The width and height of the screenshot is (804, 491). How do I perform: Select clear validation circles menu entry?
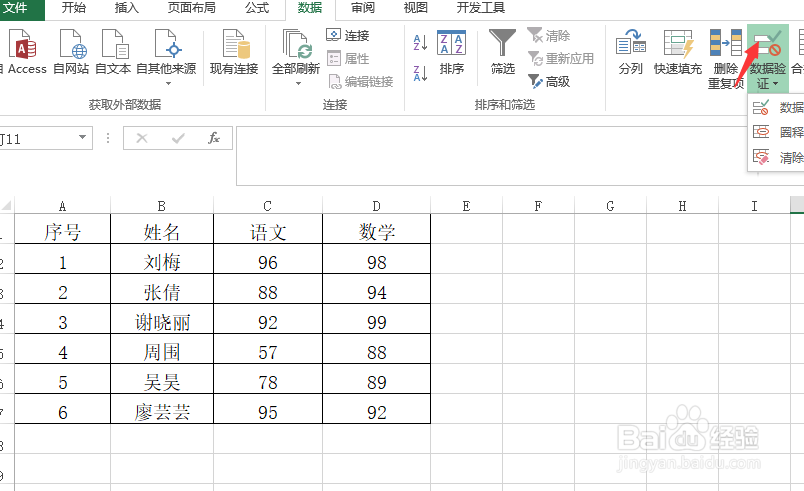click(x=777, y=157)
